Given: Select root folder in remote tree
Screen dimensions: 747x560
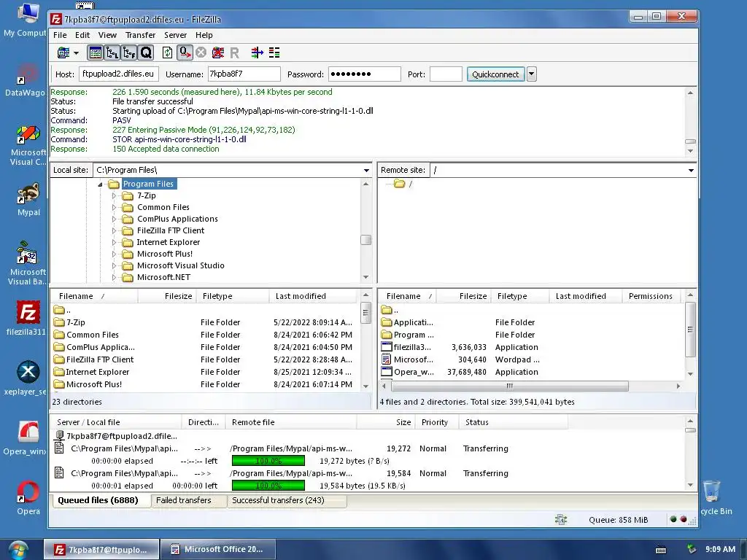Looking at the screenshot, I should (403, 184).
